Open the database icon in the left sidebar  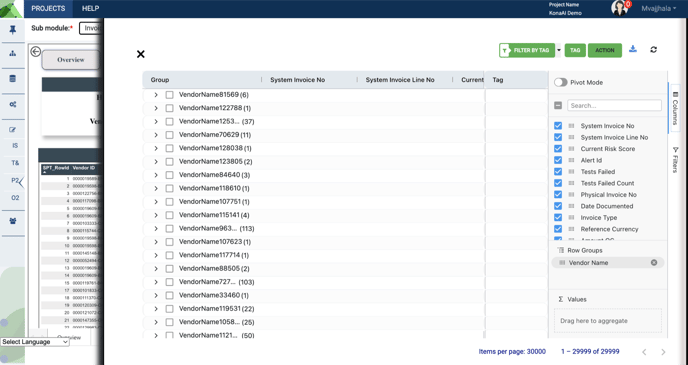point(13,79)
